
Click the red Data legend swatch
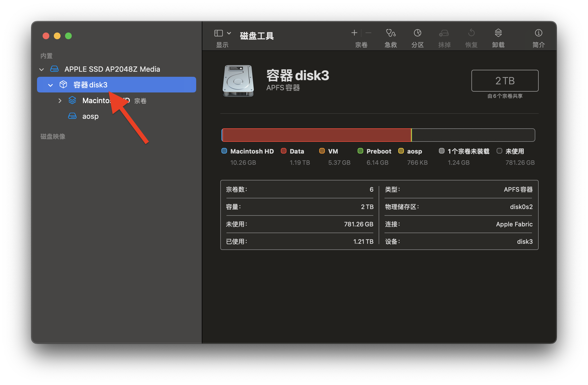point(284,151)
